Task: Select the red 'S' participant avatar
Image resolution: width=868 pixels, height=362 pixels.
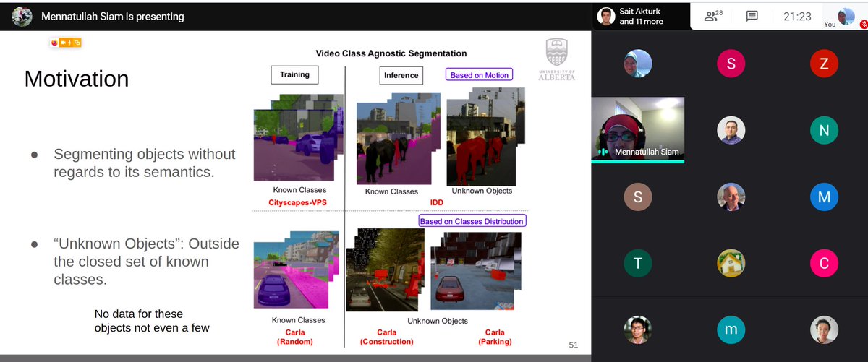Action: click(731, 64)
